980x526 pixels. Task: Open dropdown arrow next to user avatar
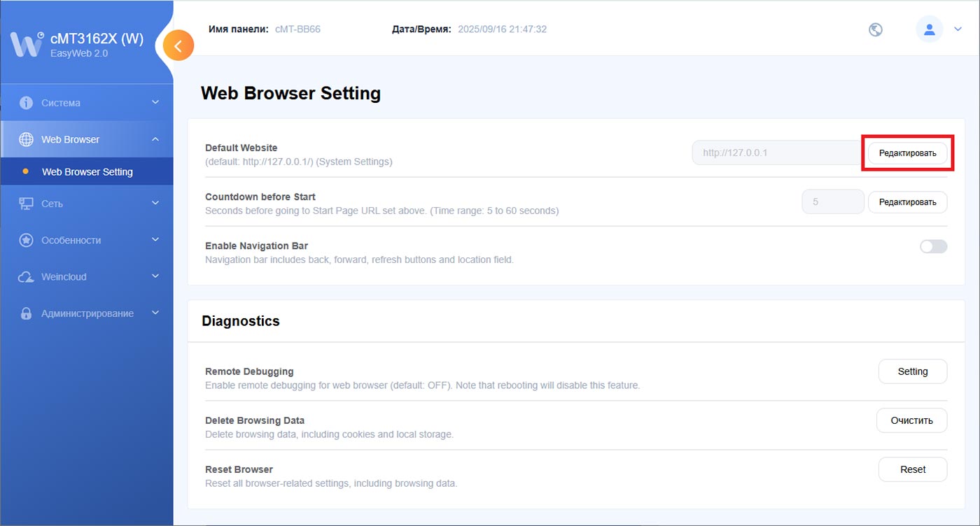point(958,29)
